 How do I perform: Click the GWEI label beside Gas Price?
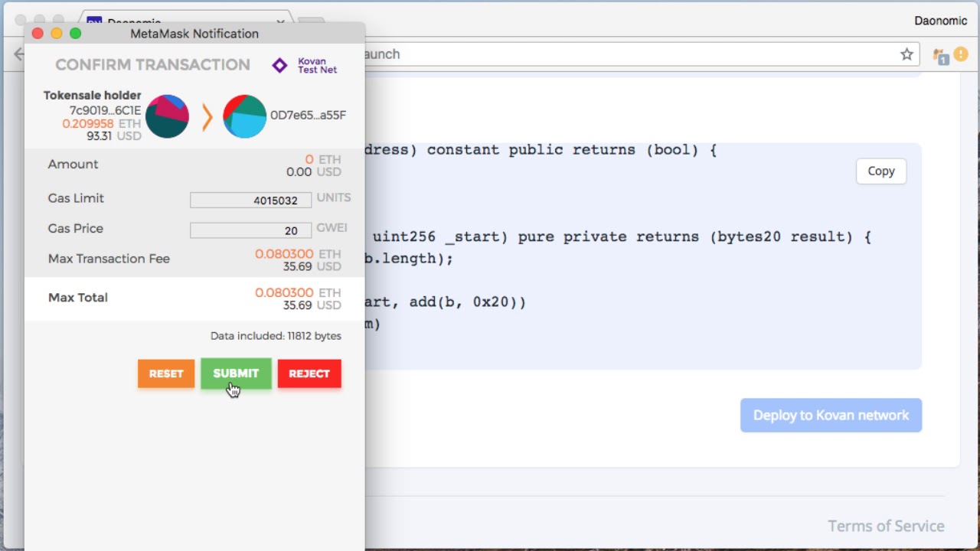click(332, 228)
